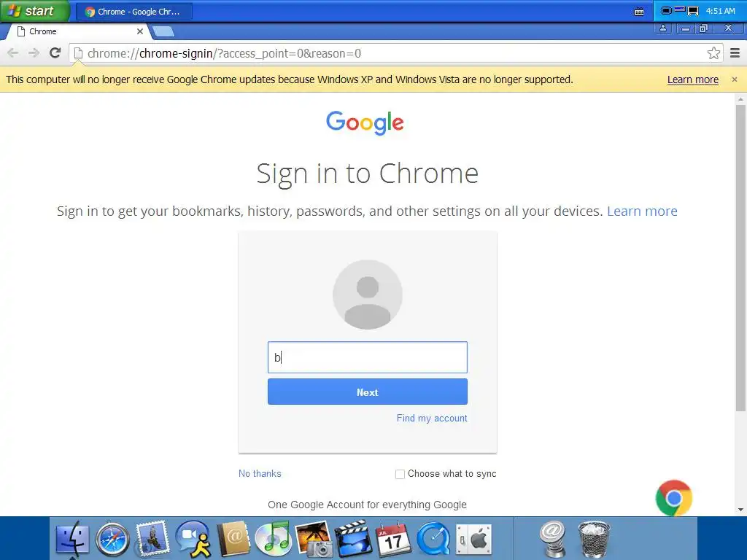Screen dimensions: 747x560
Task: Click the address bar URL
Action: click(224, 53)
